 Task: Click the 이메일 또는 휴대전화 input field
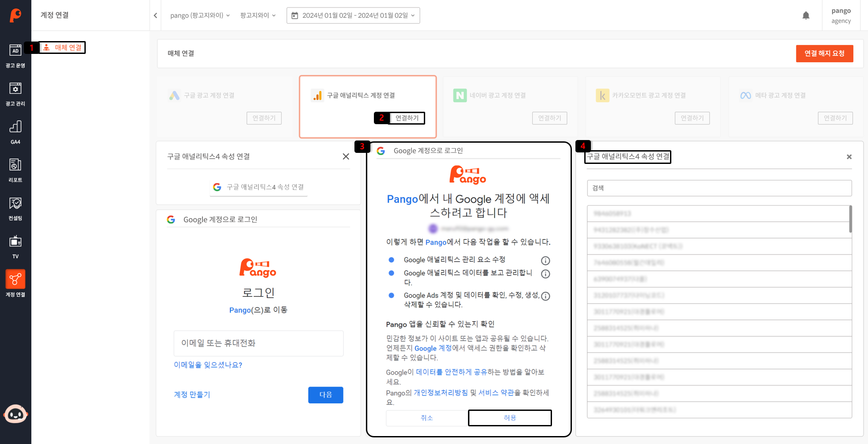click(259, 343)
